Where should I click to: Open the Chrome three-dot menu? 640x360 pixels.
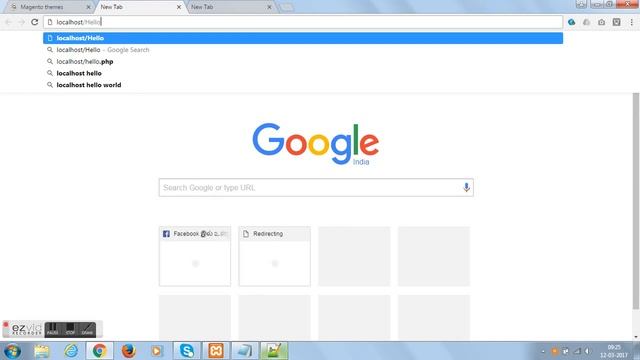point(631,22)
